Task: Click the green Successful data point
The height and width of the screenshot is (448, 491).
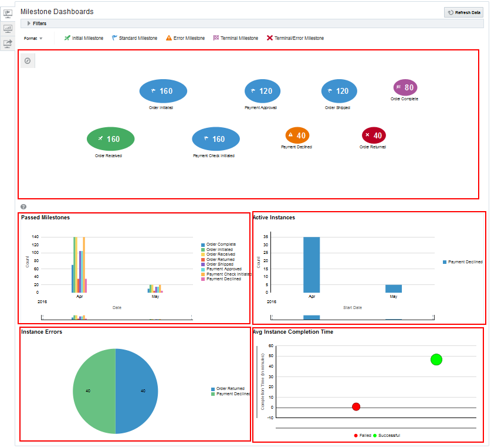Action: coord(436,359)
